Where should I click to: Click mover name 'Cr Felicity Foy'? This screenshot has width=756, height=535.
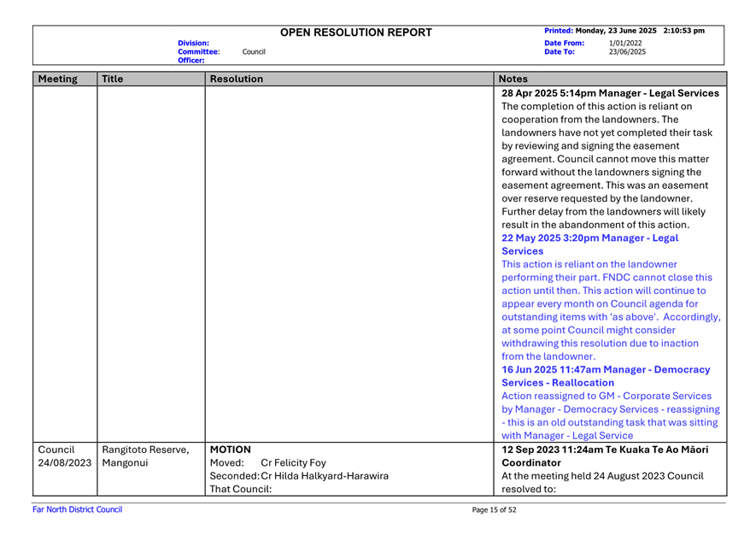click(293, 462)
